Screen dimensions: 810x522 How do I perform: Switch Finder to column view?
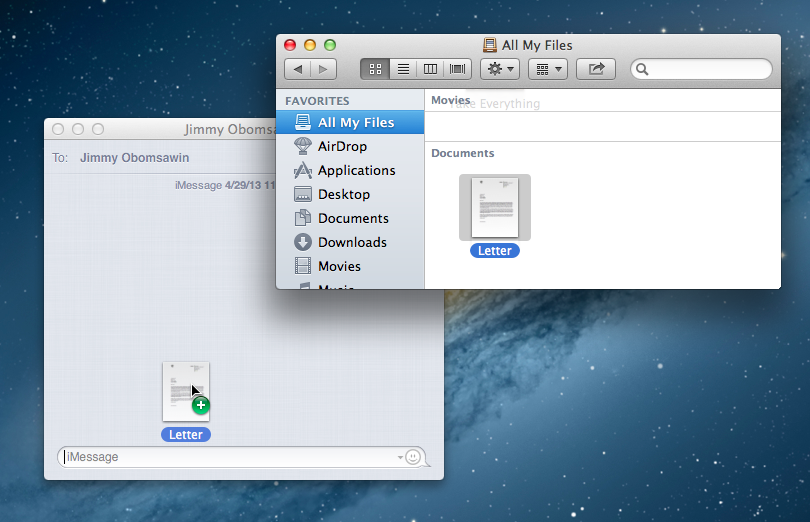pos(430,69)
